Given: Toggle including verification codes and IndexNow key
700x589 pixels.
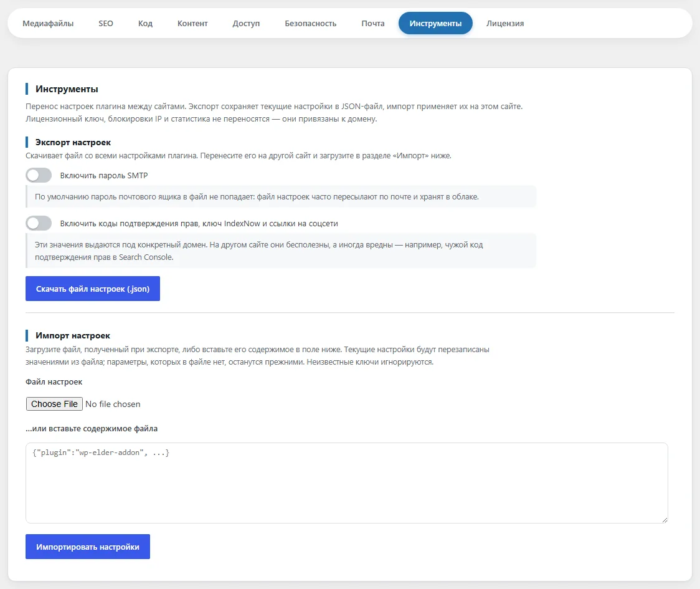Looking at the screenshot, I should (x=39, y=223).
